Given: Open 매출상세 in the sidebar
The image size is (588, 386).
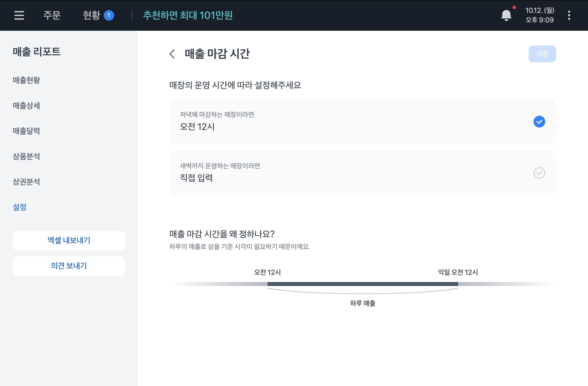Looking at the screenshot, I should 26,105.
